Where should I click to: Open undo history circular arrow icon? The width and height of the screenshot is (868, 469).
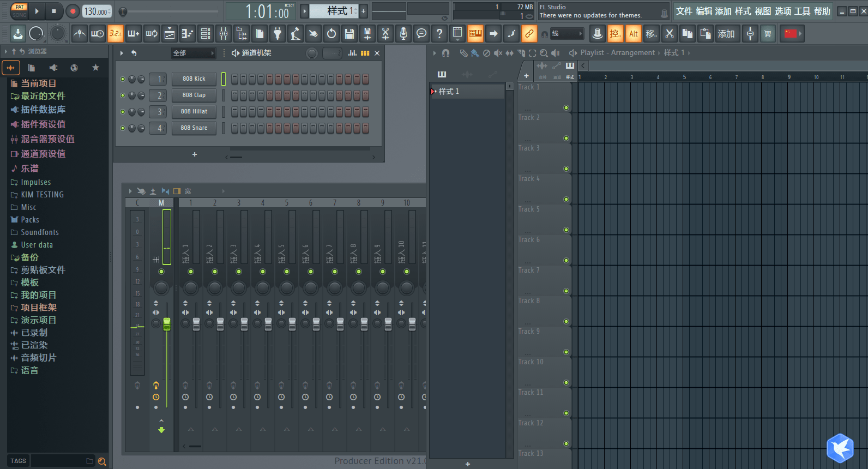point(331,34)
